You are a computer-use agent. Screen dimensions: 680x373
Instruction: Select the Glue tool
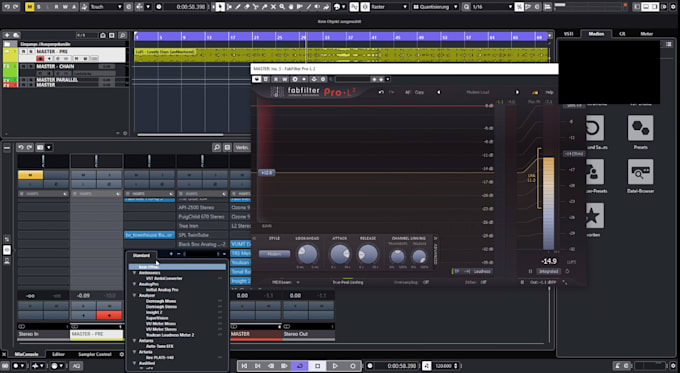[x=264, y=7]
